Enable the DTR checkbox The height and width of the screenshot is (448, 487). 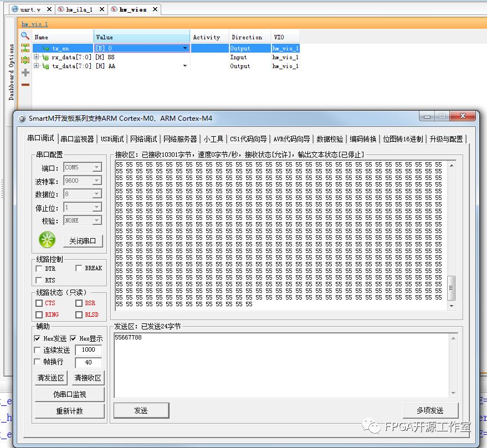pyautogui.click(x=39, y=269)
